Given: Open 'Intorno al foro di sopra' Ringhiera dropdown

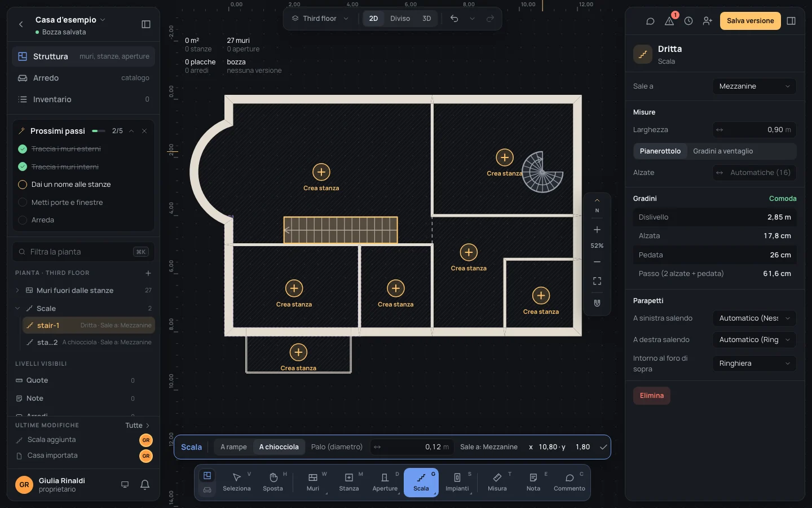Looking at the screenshot, I should pyautogui.click(x=754, y=364).
